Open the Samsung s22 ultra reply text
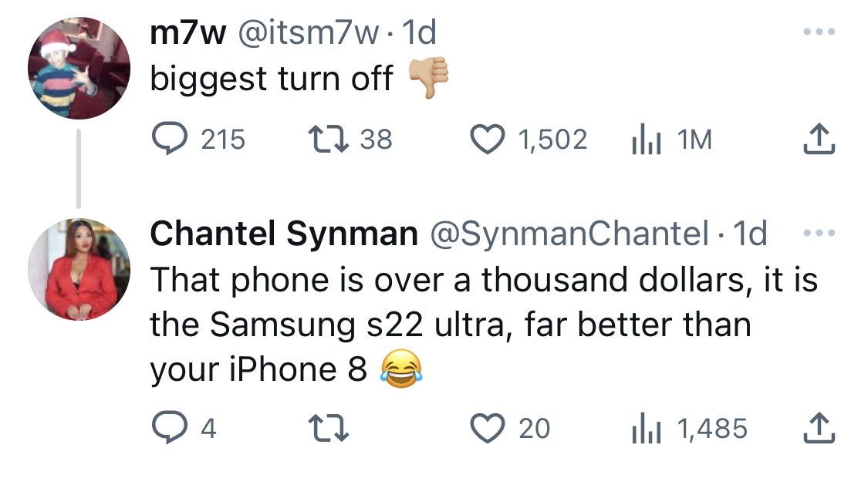Screen dimensions: 868x478 coord(484,325)
